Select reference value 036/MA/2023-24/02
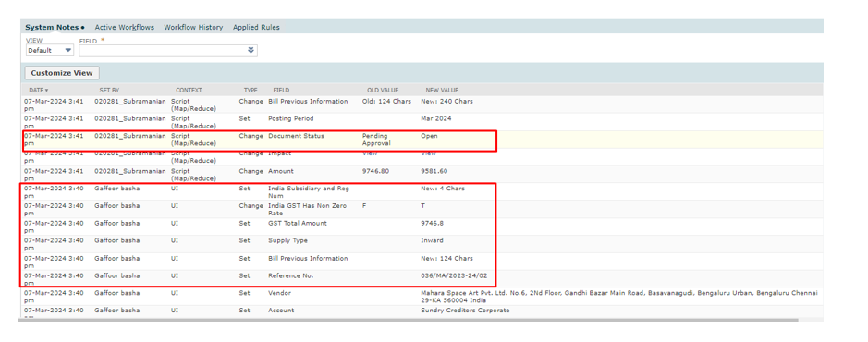The width and height of the screenshot is (868, 342). 454,275
